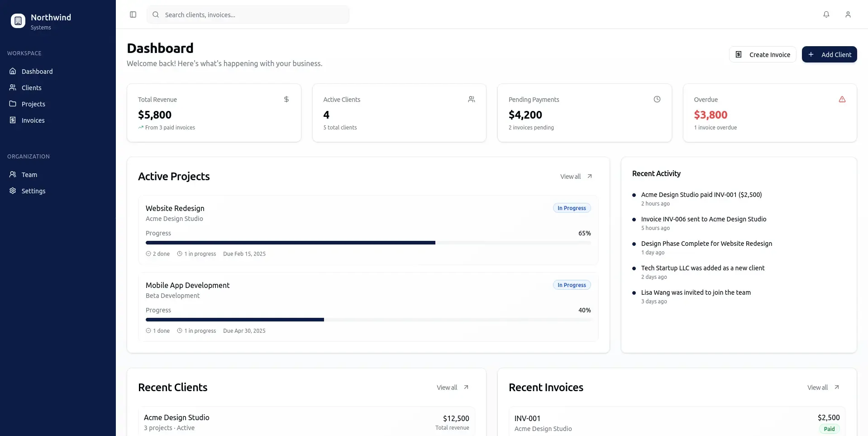Viewport: 868px width, 436px height.
Task: Toggle the sidebar collapse control
Action: tap(133, 14)
